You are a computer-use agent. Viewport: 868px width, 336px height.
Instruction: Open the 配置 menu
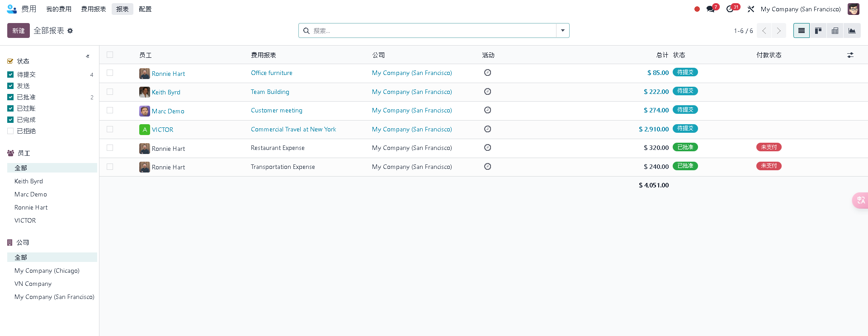145,9
